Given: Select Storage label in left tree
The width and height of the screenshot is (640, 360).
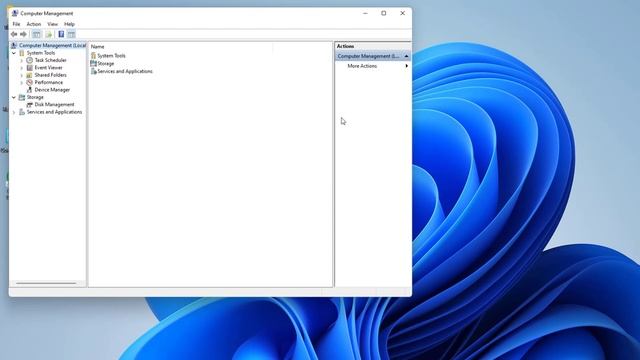Looking at the screenshot, I should pyautogui.click(x=35, y=97).
